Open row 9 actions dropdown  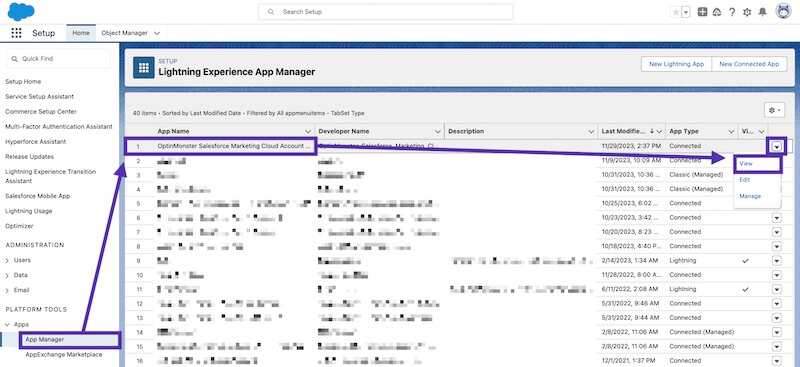(777, 260)
